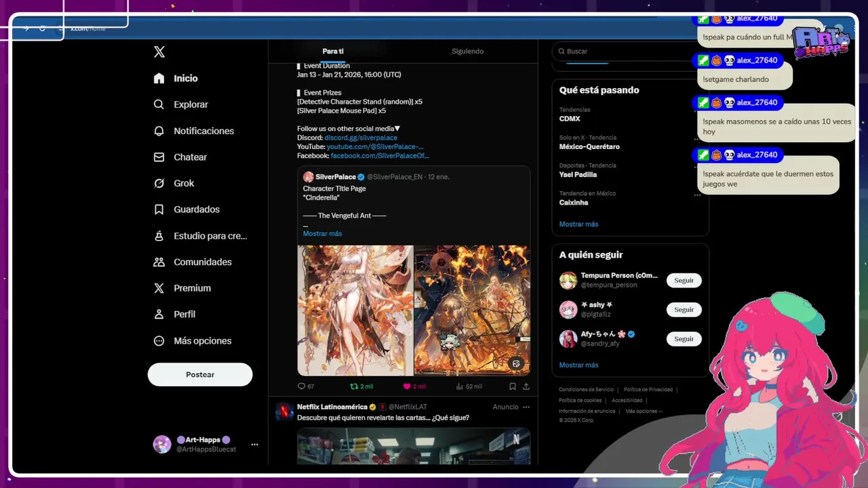The image size is (868, 488).
Task: Switch to the Siguiendo tab
Action: 467,52
